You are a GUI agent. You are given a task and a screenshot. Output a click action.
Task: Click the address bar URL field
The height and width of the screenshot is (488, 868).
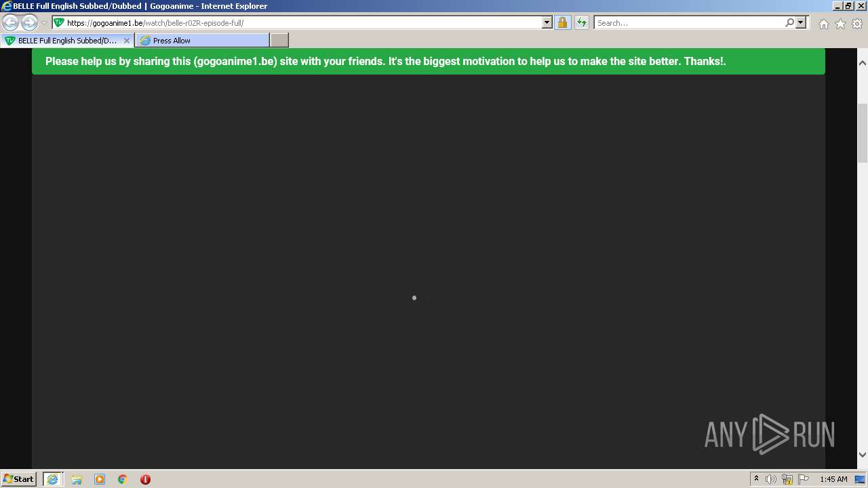point(297,22)
